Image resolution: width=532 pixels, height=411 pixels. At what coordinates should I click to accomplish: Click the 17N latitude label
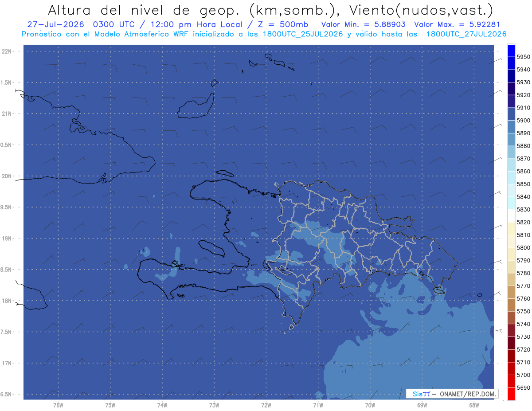point(6,363)
